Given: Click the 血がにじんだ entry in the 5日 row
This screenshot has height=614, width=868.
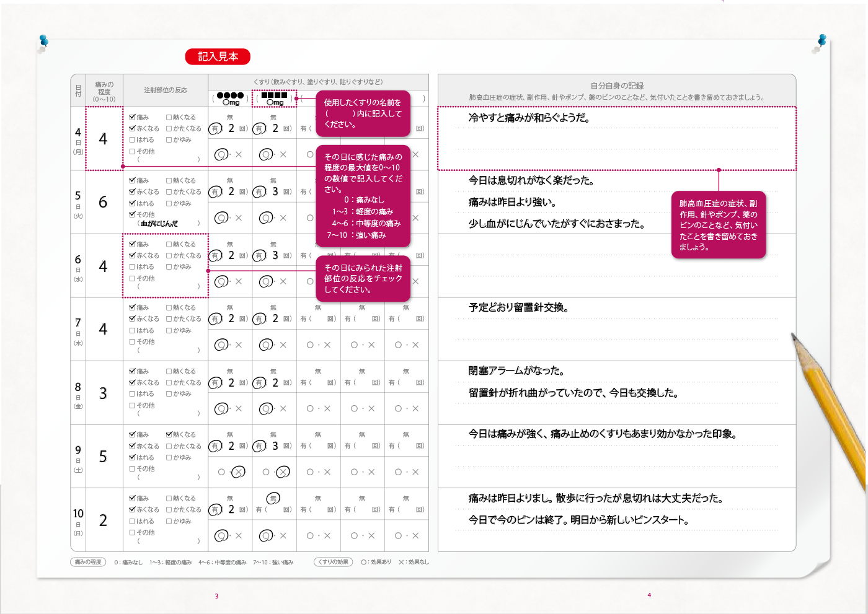Looking at the screenshot, I should click(x=159, y=224).
